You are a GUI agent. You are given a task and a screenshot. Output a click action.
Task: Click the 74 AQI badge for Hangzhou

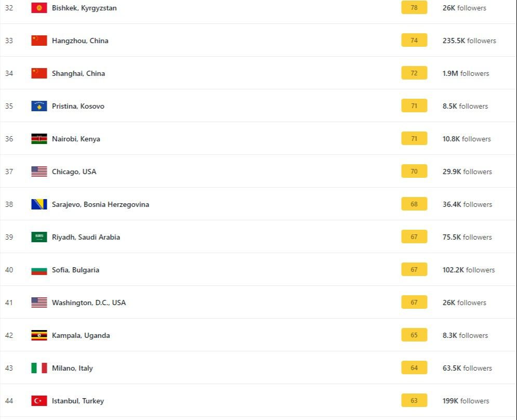tap(414, 41)
